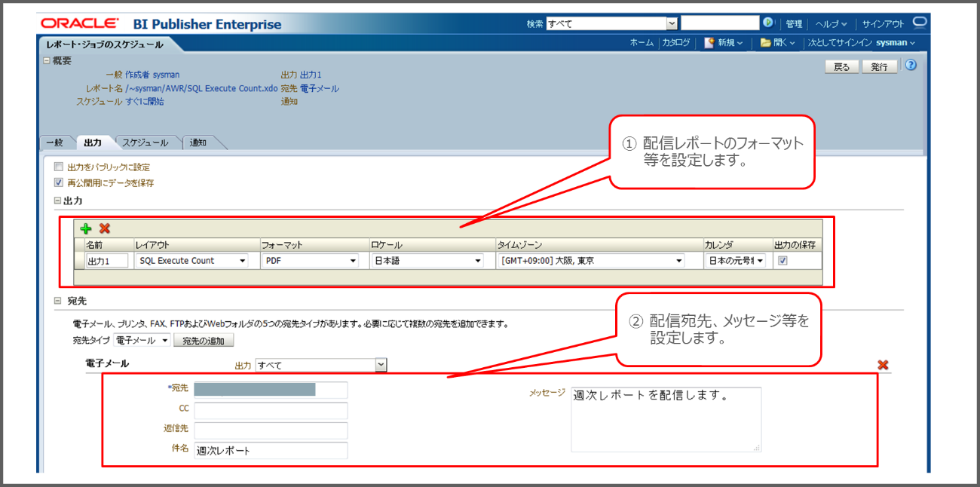Click the 件名 field with 週次レポート

(x=271, y=451)
